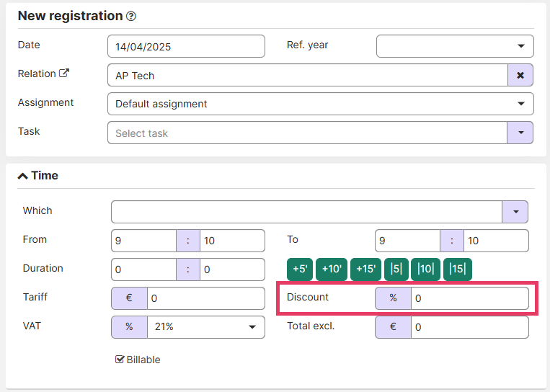550x392 pixels.
Task: Click the Duration hours field
Action: tap(143, 269)
